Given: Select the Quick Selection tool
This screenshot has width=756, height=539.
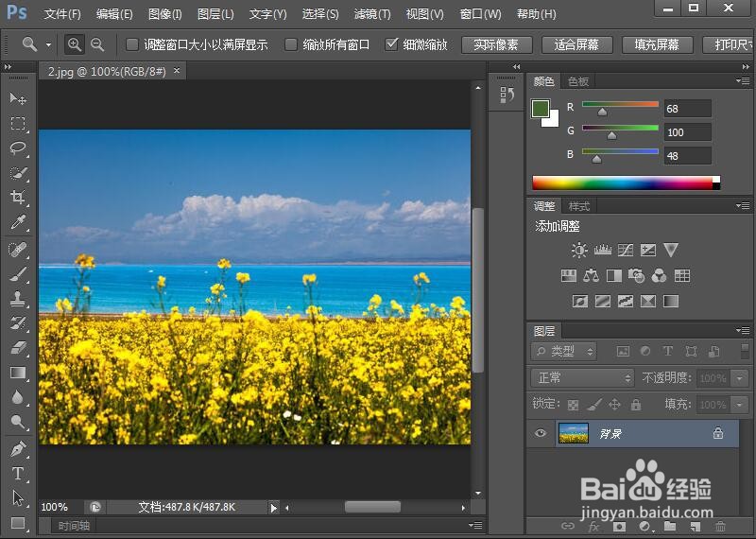Looking at the screenshot, I should coord(18,173).
